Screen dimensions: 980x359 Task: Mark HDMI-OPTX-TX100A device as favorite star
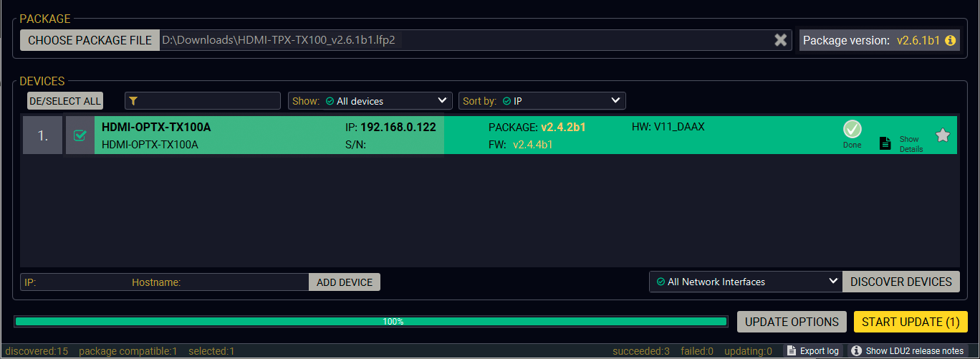coord(943,135)
